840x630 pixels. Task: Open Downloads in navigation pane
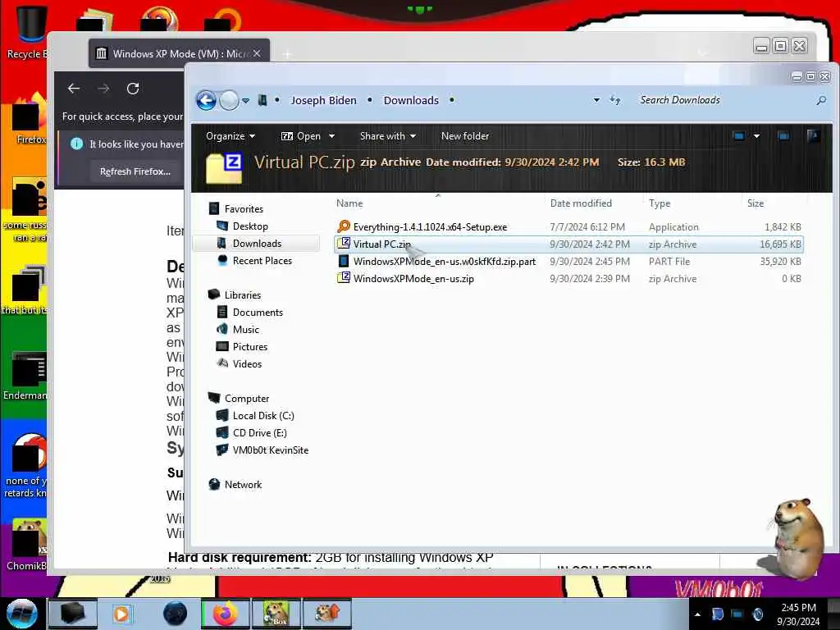pyautogui.click(x=257, y=243)
